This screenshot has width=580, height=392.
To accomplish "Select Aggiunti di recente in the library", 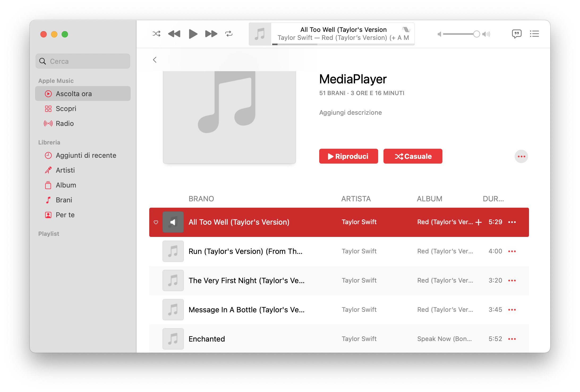I will (x=83, y=155).
